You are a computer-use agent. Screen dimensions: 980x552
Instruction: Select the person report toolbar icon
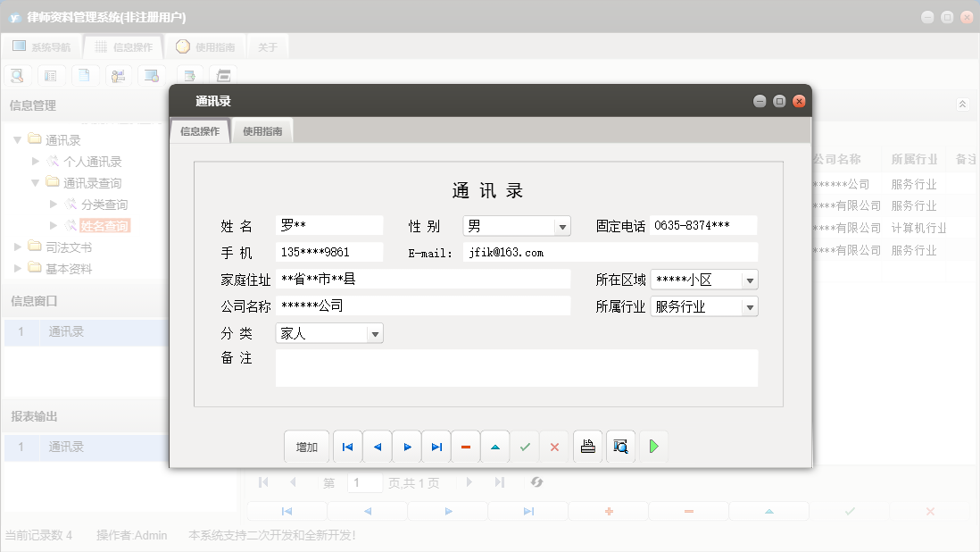tap(119, 75)
